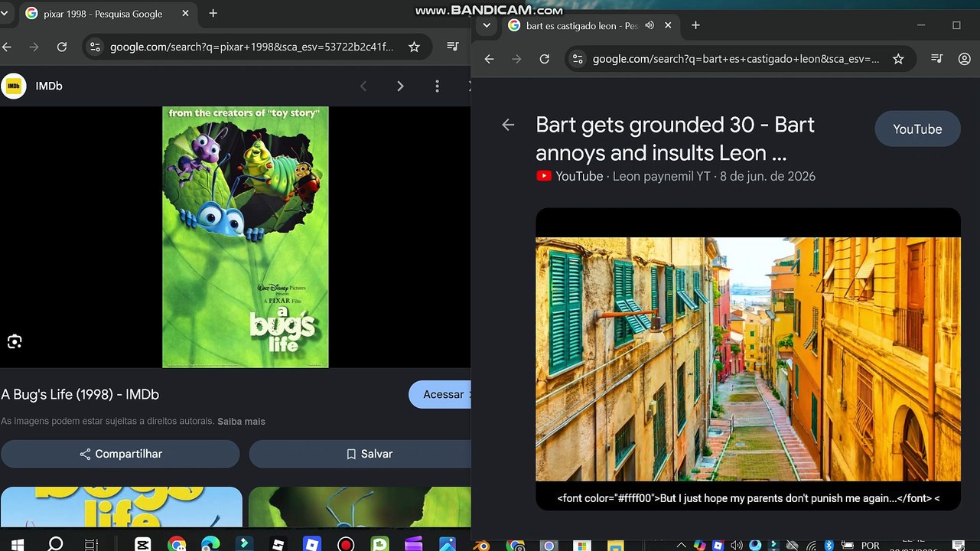This screenshot has height=551, width=980.
Task: Open Blender from the taskbar
Action: click(481, 546)
